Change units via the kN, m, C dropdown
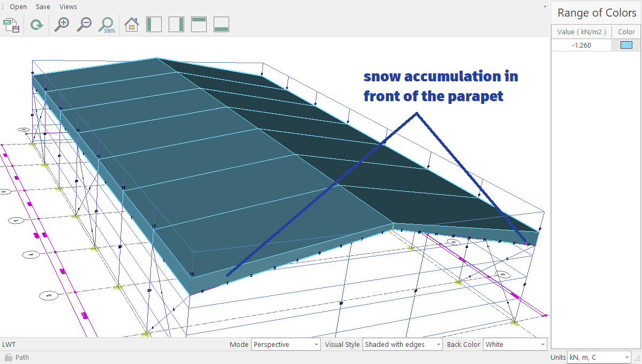 [x=599, y=357]
